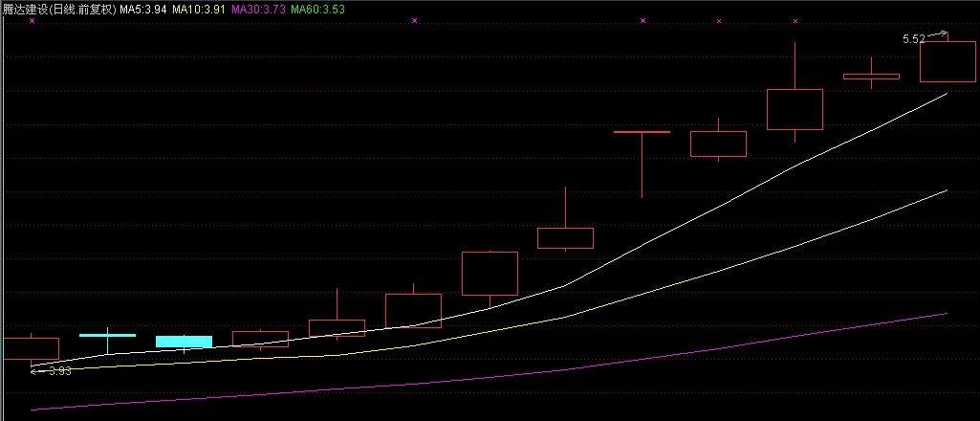
Task: Select the red candle with the tallest upper wick
Action: pos(795,109)
